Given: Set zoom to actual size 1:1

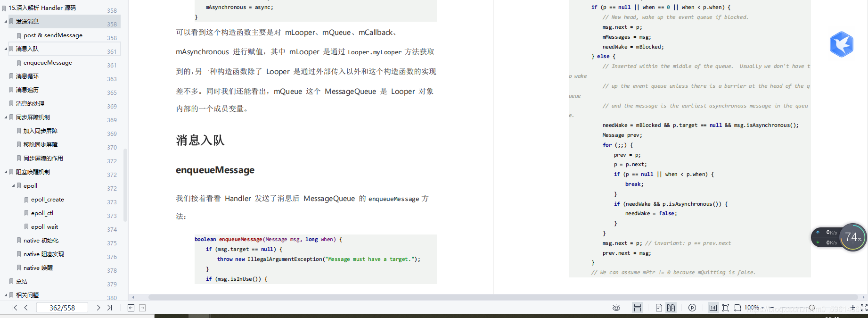Looking at the screenshot, I should click(x=713, y=308).
